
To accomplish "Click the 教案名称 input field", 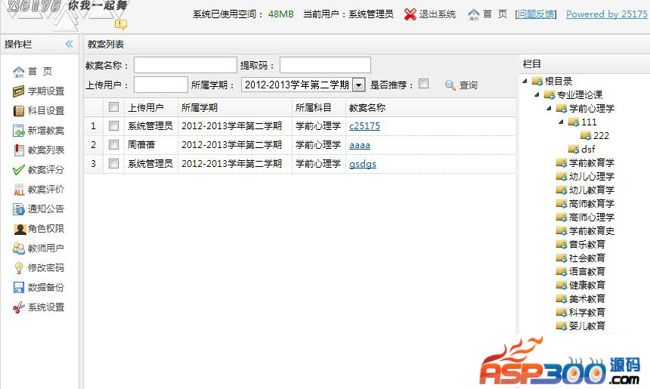I will 185,65.
